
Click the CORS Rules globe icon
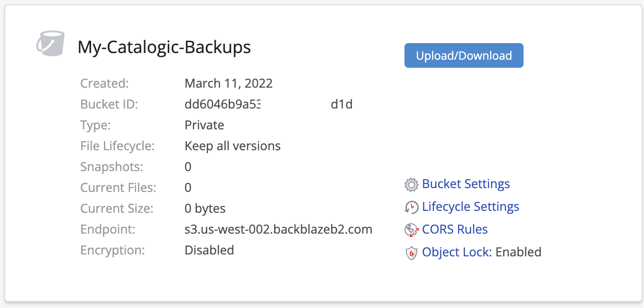click(411, 230)
